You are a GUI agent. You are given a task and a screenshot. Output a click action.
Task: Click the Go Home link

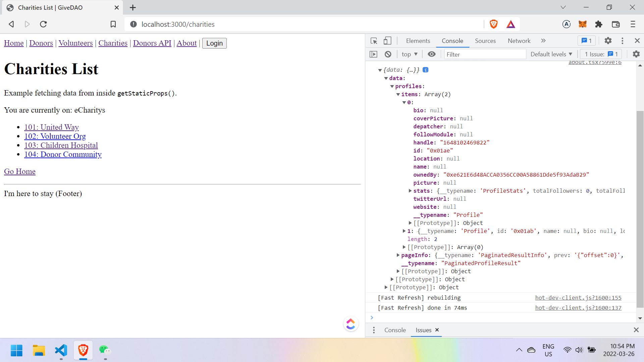pos(19,172)
